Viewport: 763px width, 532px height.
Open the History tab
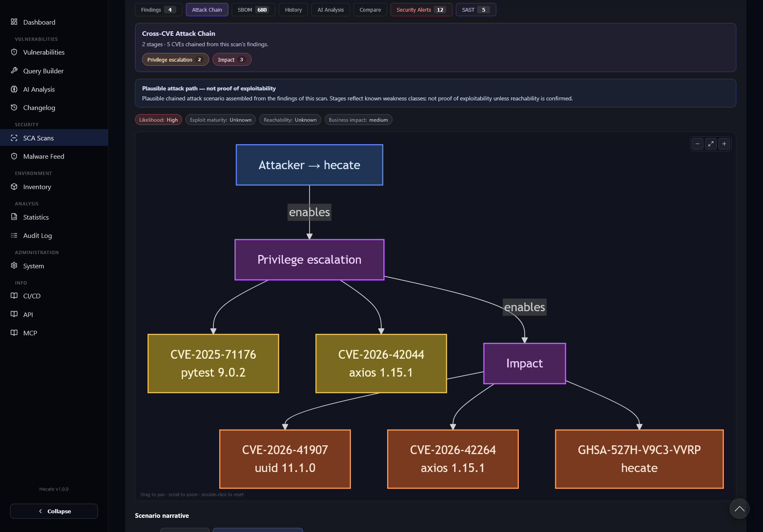[293, 10]
